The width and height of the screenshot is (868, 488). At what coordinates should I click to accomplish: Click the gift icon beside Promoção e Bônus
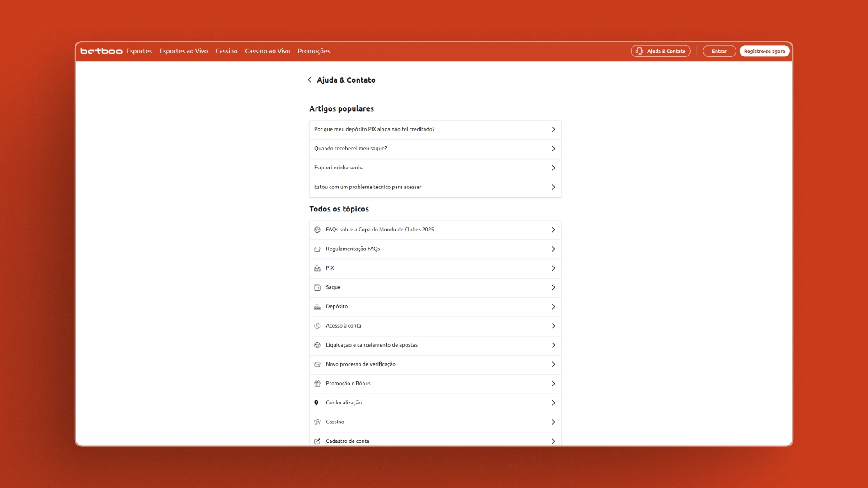[x=318, y=384]
